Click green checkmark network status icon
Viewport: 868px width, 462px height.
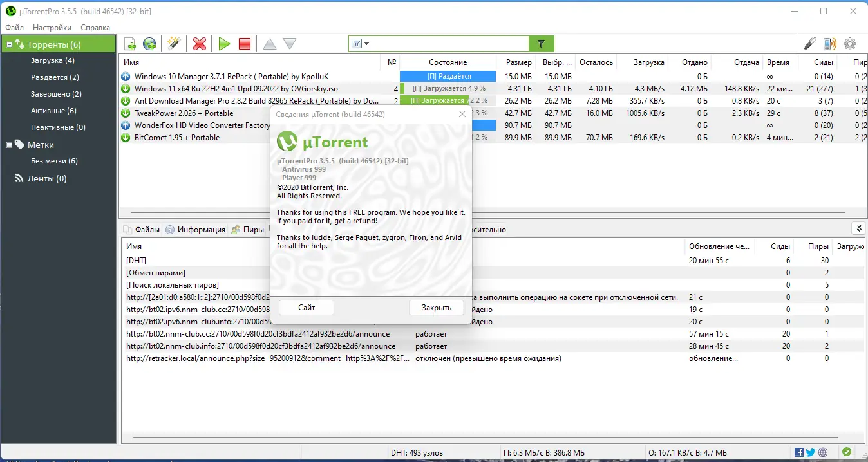coord(846,452)
